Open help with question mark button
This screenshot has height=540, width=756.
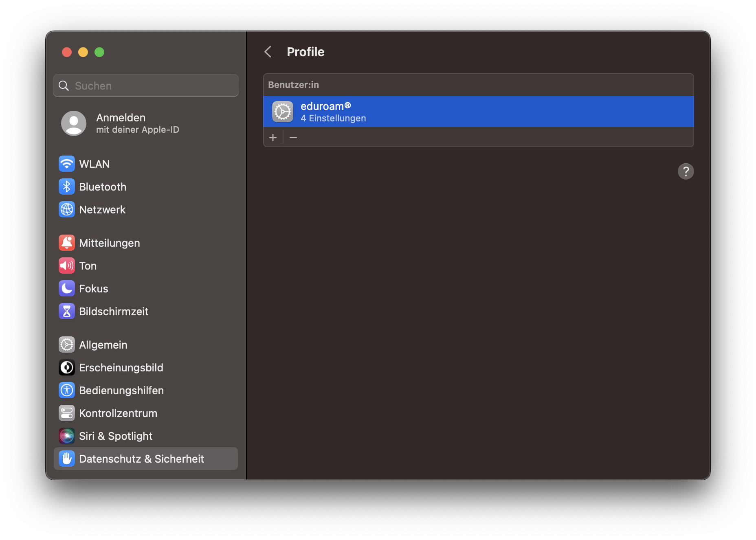(x=686, y=171)
